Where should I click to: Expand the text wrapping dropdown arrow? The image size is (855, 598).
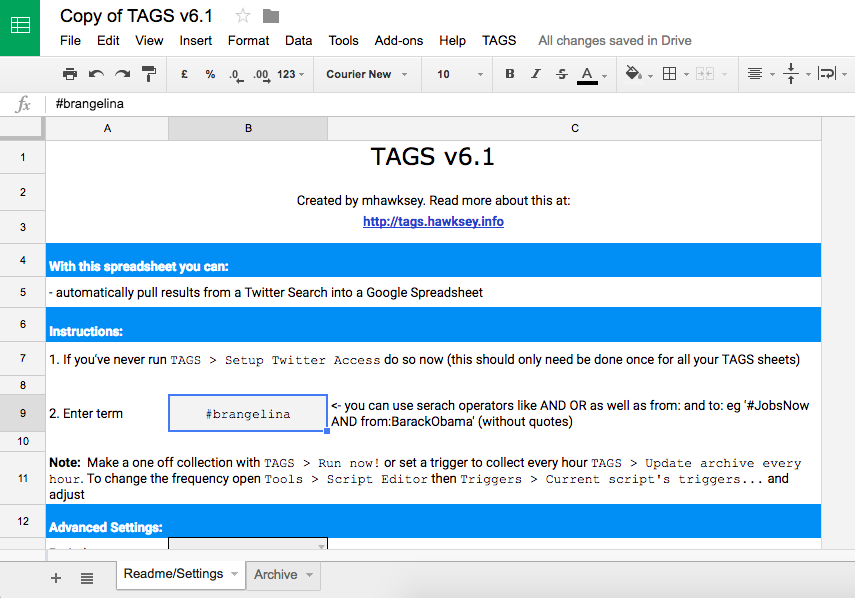tap(844, 75)
